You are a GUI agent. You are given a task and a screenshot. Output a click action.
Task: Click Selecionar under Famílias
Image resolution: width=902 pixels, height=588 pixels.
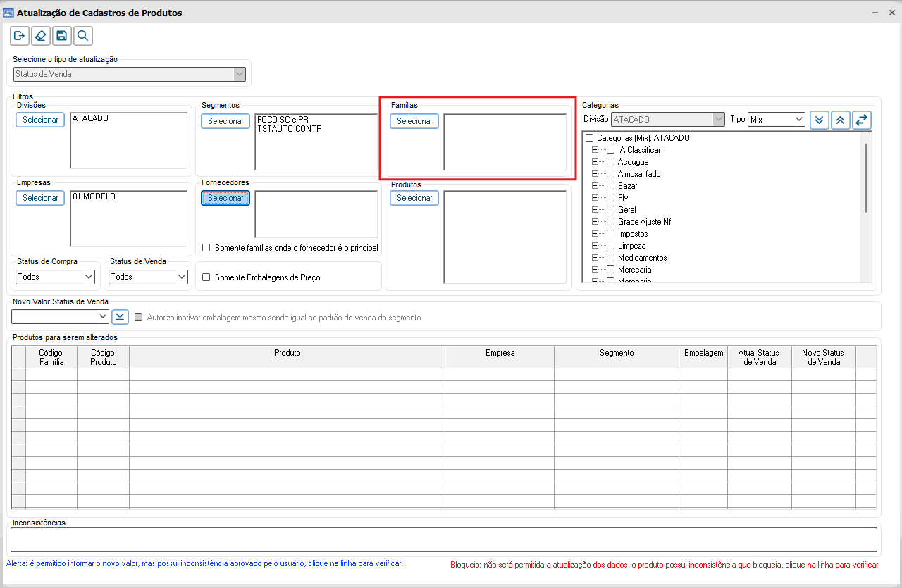[x=414, y=121]
